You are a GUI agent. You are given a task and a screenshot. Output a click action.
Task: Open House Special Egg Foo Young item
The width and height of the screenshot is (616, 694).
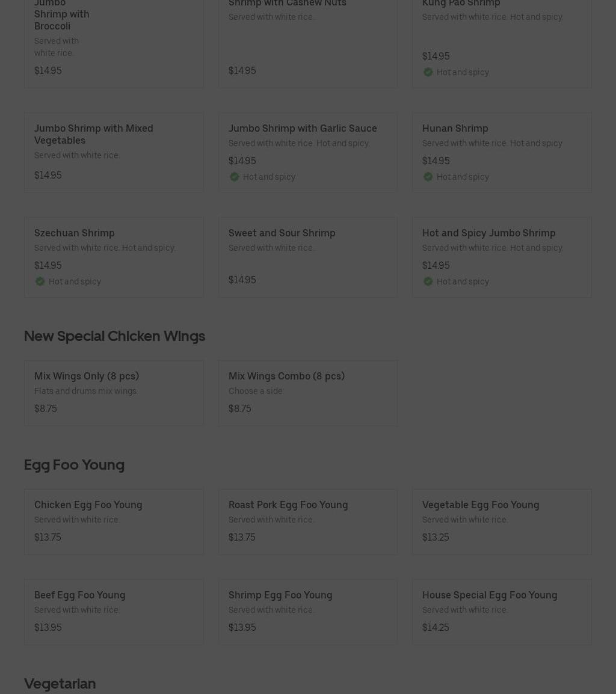[501, 612]
